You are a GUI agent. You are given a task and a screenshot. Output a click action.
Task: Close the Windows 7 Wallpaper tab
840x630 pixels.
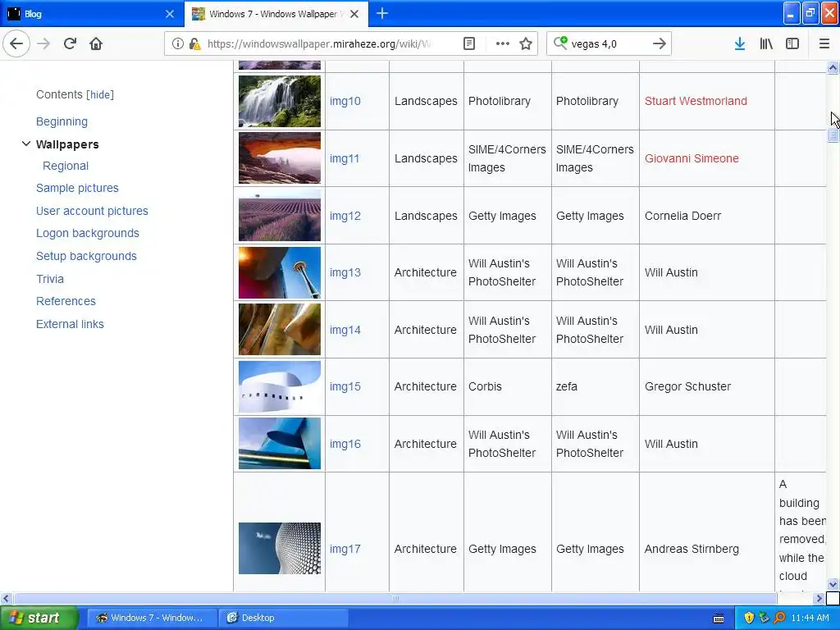[354, 14]
